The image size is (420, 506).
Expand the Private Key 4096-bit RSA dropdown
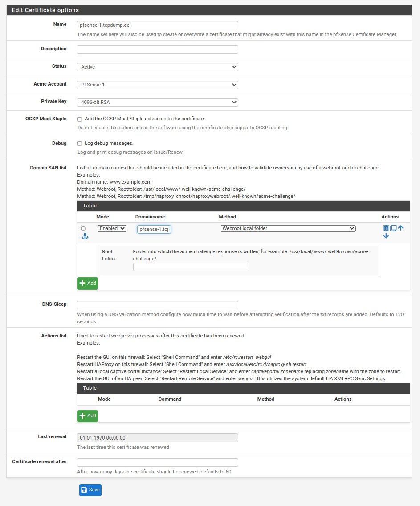(157, 103)
